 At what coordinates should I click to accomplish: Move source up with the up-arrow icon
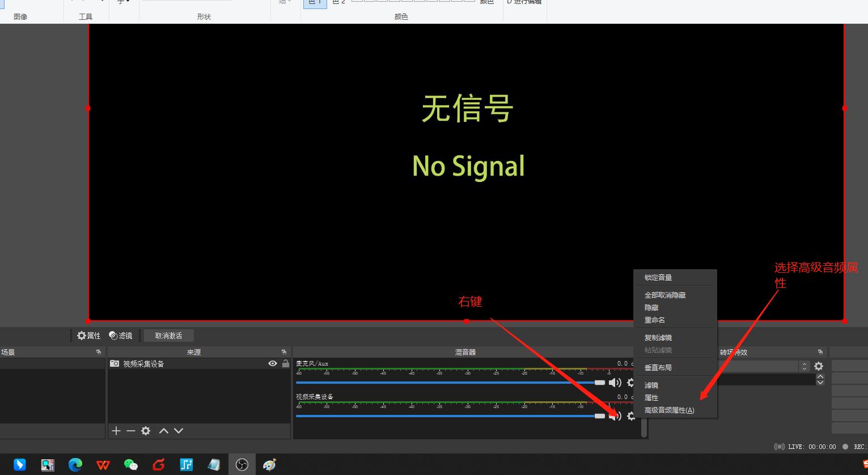(x=163, y=431)
